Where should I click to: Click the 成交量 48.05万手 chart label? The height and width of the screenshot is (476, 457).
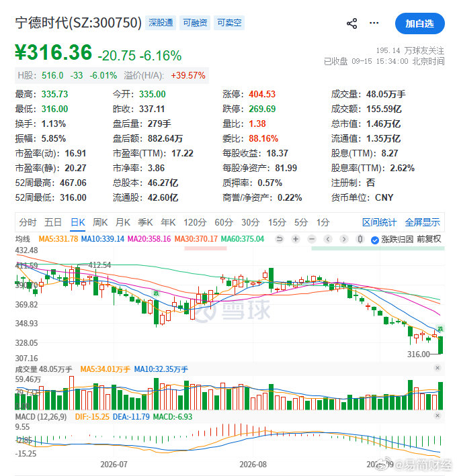[44, 369]
